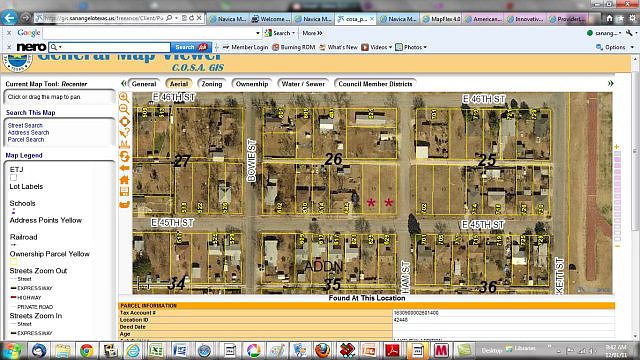The height and width of the screenshot is (360, 640).
Task: Expand the Google toolbar More menu
Action: (312, 33)
